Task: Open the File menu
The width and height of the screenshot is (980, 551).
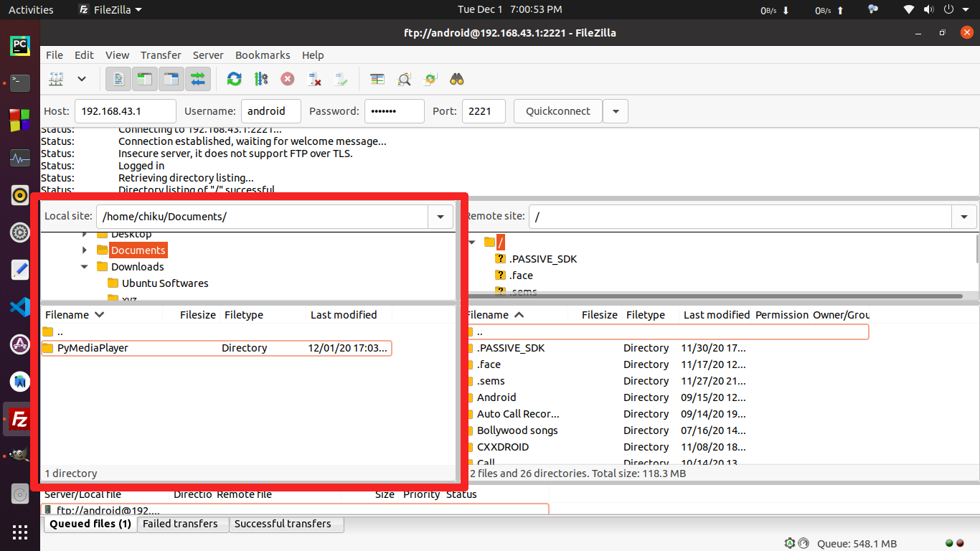Action: [x=55, y=55]
